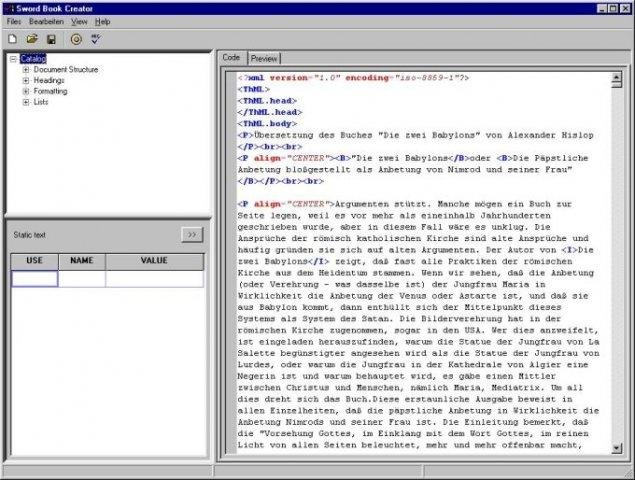Select Lists in the tree

pyautogui.click(x=41, y=102)
